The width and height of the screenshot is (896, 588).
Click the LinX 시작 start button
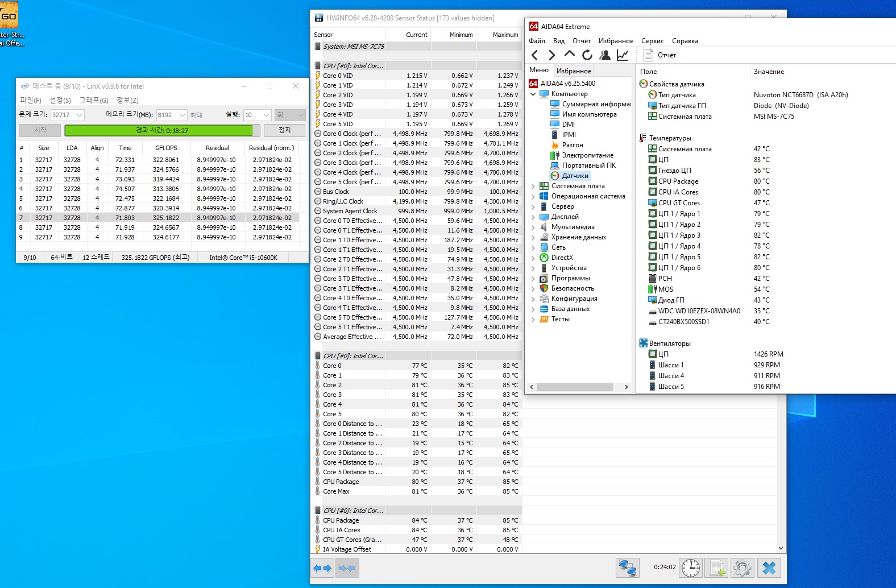click(40, 130)
